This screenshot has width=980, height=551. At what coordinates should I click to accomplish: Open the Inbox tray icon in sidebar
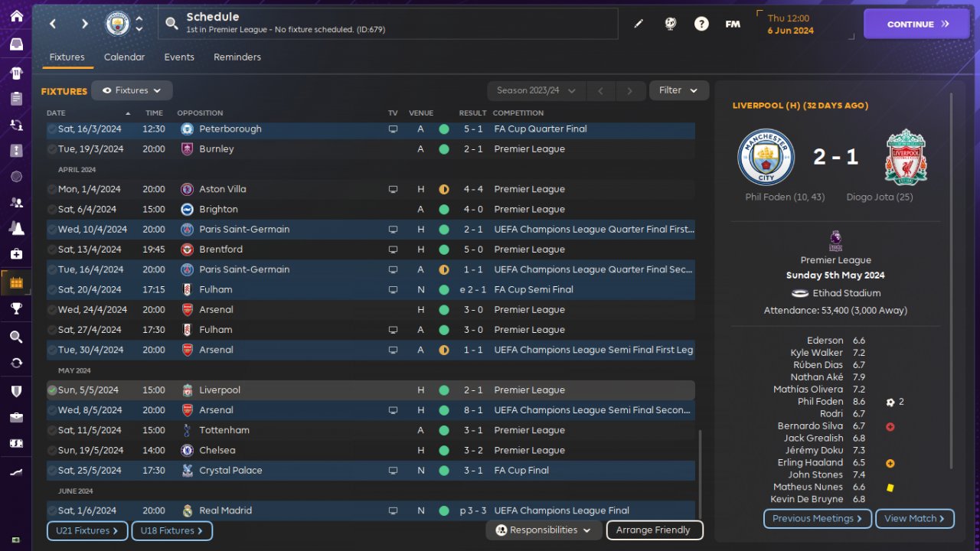16,44
